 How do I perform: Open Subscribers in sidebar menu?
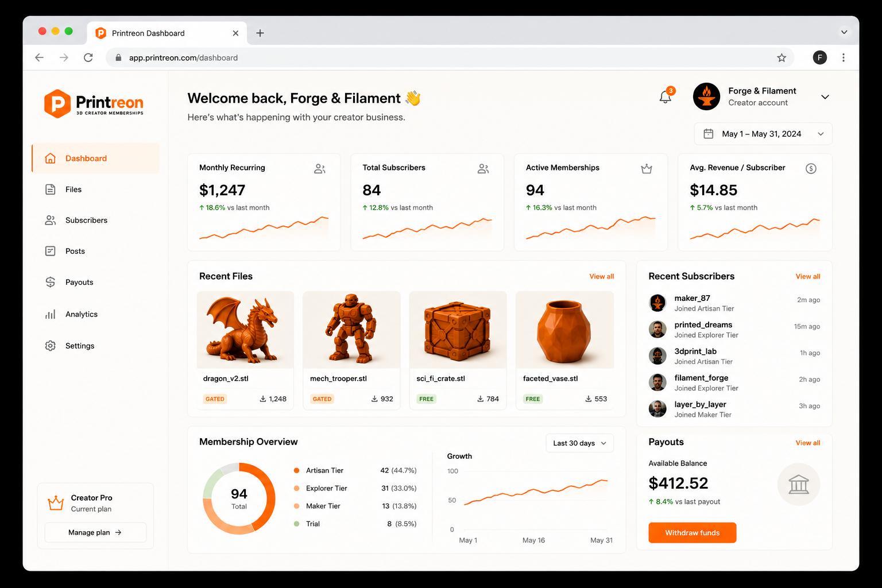pyautogui.click(x=95, y=220)
